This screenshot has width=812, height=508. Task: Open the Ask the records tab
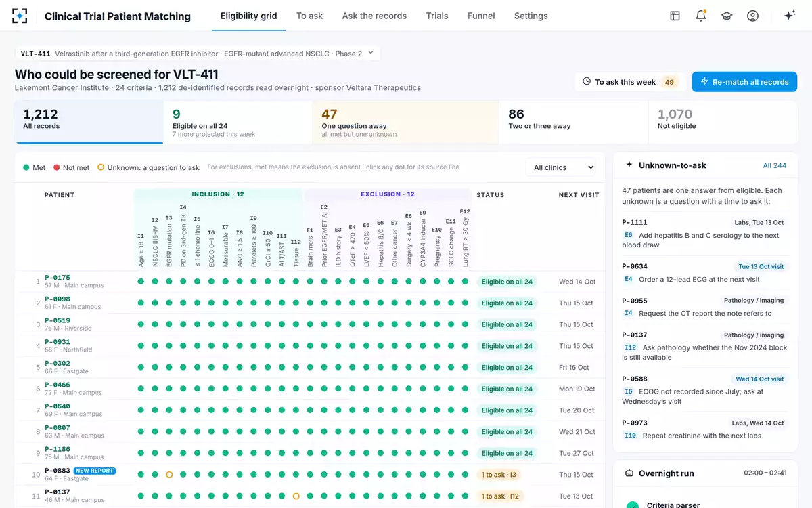[374, 16]
